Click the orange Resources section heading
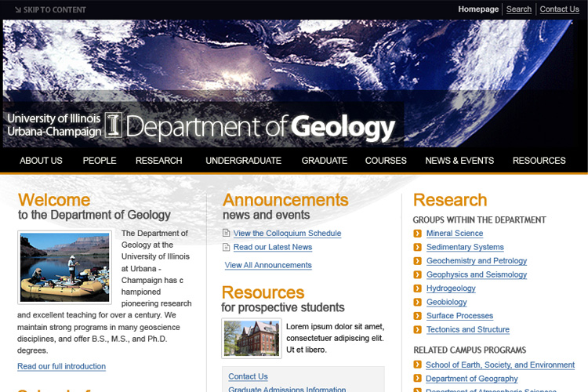The image size is (588, 392). point(263,292)
